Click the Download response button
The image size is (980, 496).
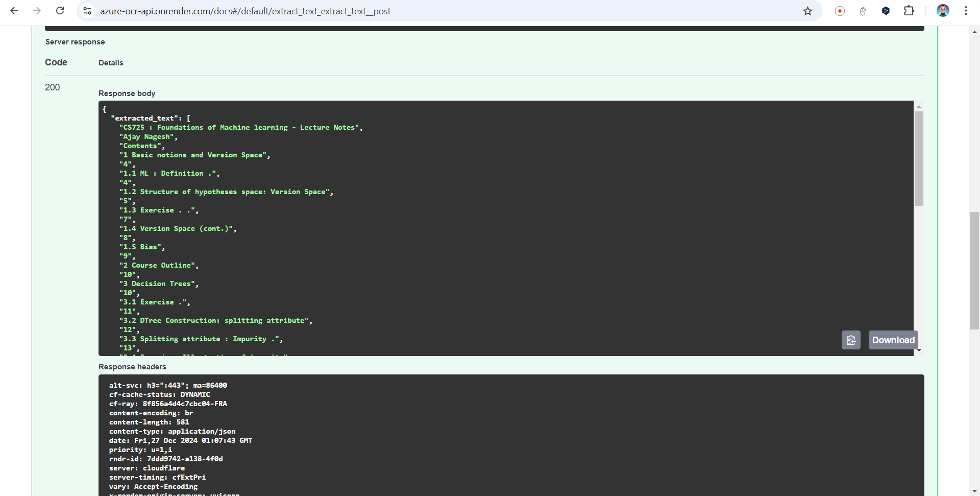tap(893, 340)
